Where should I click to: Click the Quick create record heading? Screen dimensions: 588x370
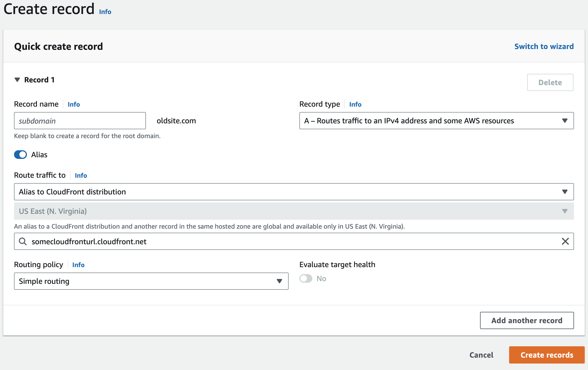pyautogui.click(x=58, y=46)
